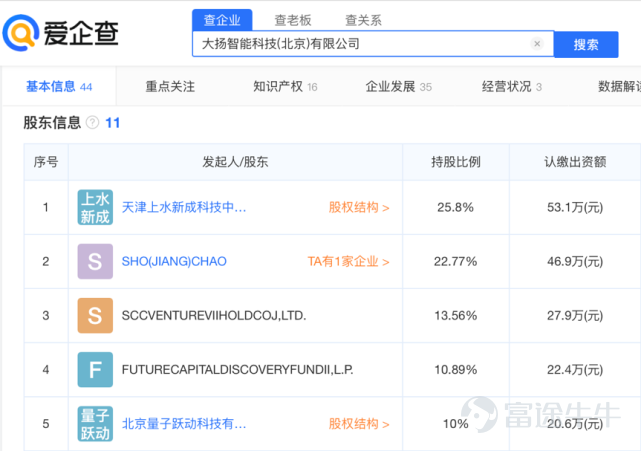Open the 知识产权 section tab
This screenshot has height=451, width=641.
pos(285,87)
